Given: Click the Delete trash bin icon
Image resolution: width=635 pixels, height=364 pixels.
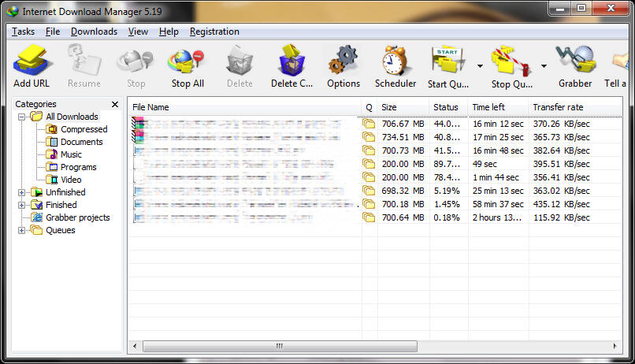Looking at the screenshot, I should (240, 61).
